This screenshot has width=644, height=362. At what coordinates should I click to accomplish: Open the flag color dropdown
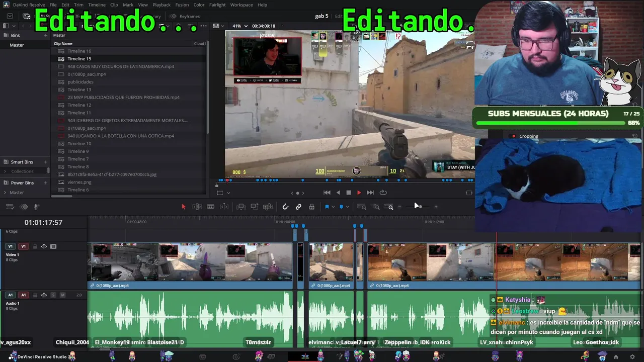(x=333, y=207)
